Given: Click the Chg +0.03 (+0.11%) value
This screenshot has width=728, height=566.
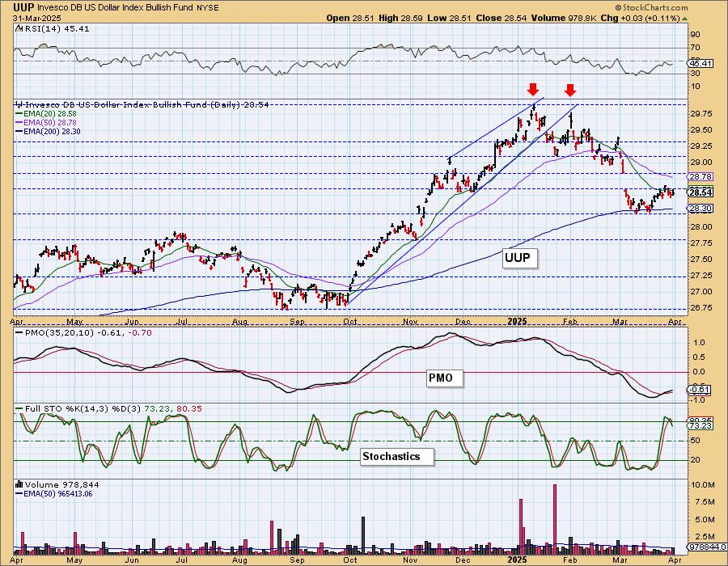Looking at the screenshot, I should coord(641,18).
